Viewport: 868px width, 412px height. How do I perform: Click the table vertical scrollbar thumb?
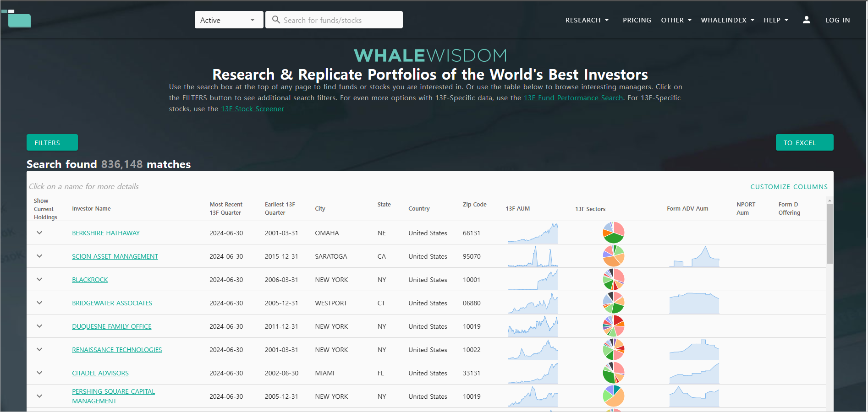pyautogui.click(x=830, y=233)
